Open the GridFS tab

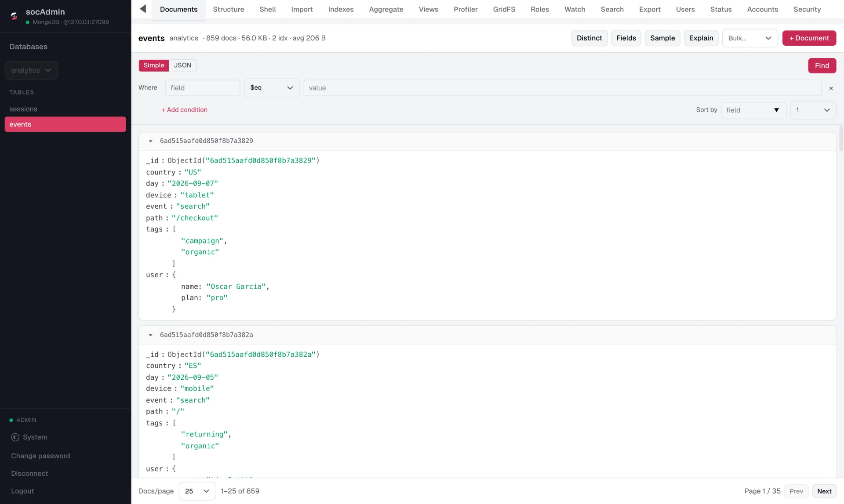pos(504,10)
